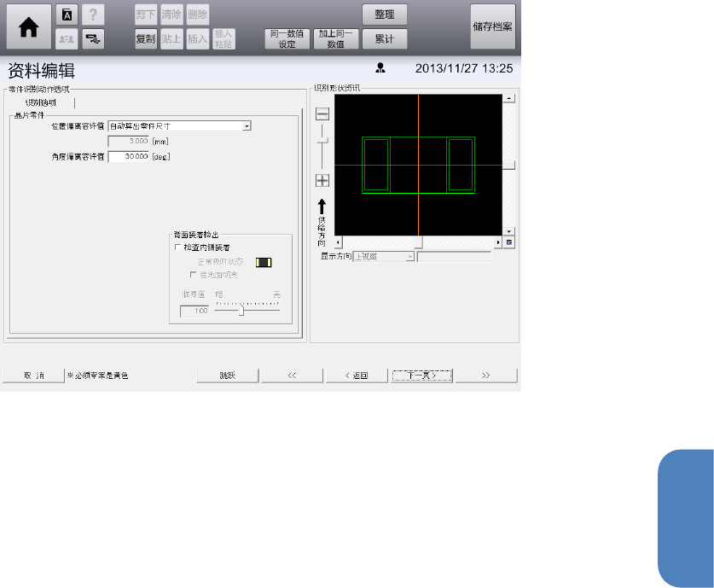Enable 检查内侧装着 checkbox
714x588 pixels.
[x=178, y=247]
